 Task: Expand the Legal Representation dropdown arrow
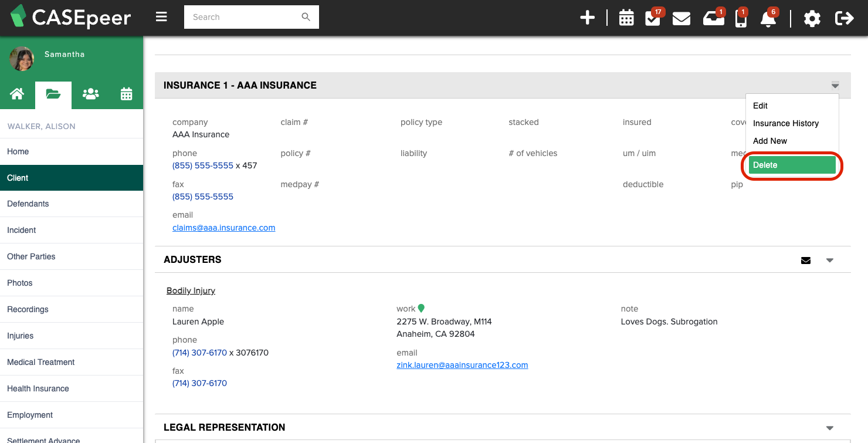point(830,428)
